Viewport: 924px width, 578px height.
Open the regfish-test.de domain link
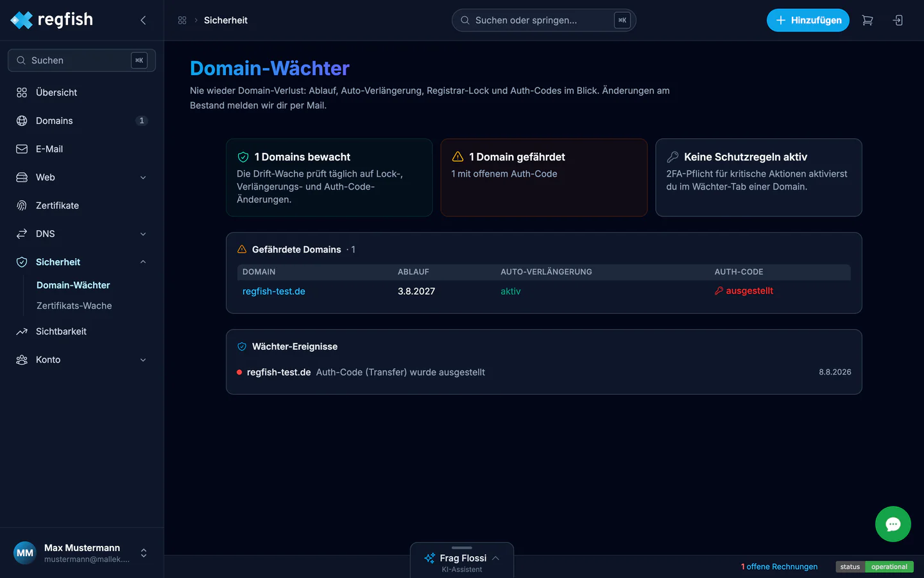(274, 291)
